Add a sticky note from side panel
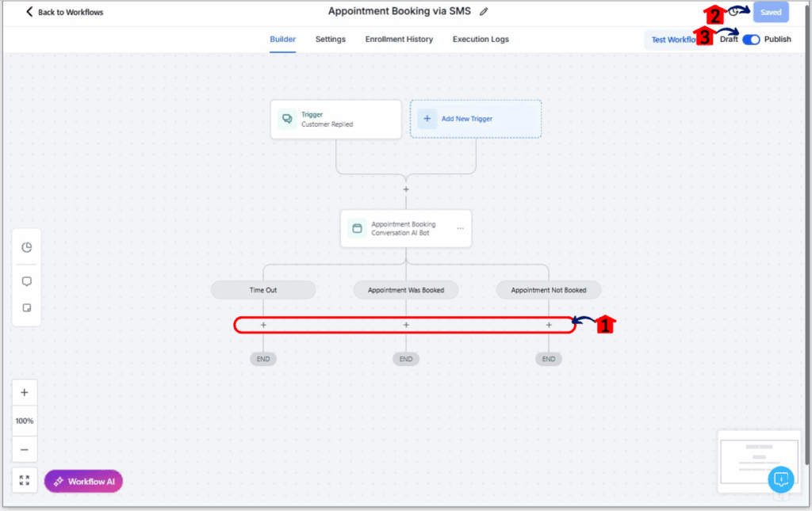 27,307
